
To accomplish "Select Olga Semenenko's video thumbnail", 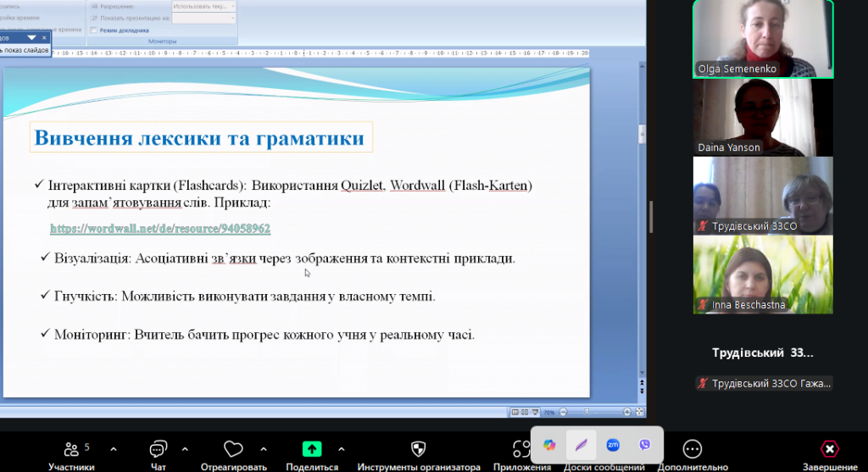I will tap(763, 39).
